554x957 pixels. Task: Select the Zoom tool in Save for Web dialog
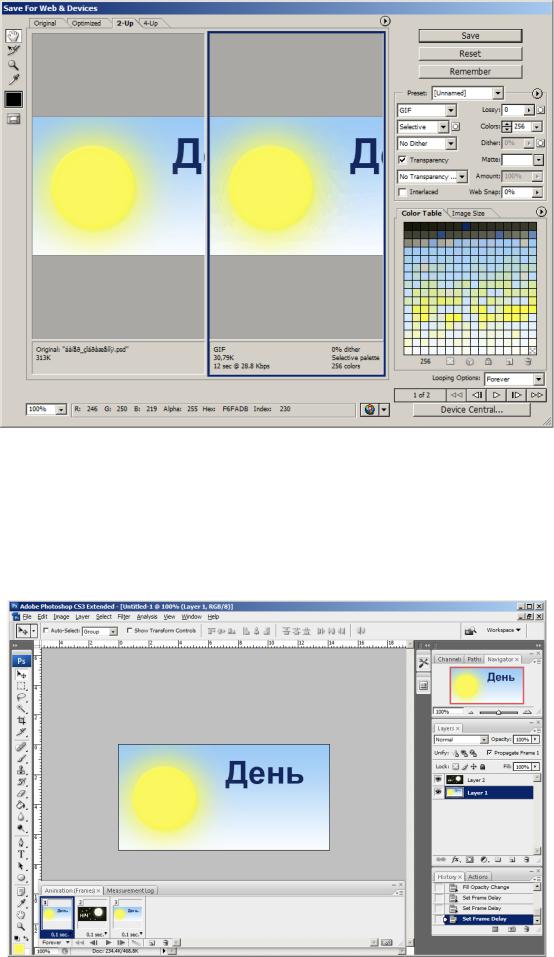(x=13, y=65)
